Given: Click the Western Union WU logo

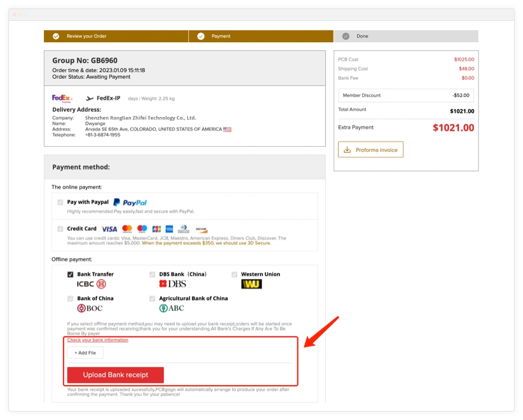Looking at the screenshot, I should pos(251,284).
